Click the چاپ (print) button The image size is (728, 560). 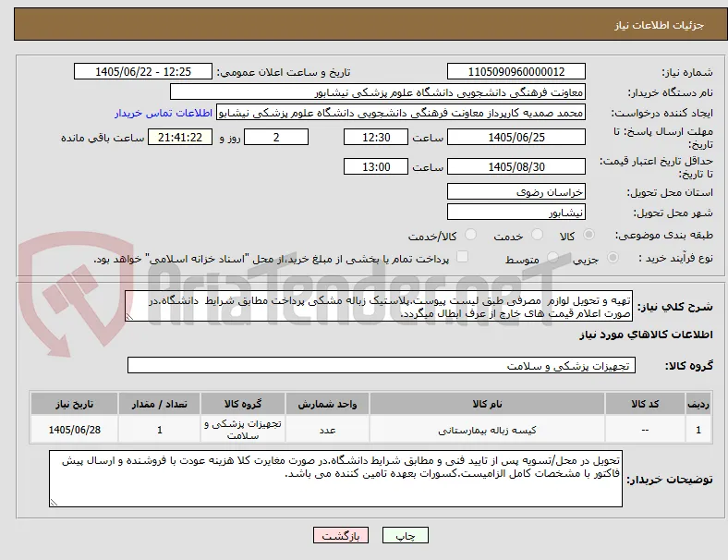pyautogui.click(x=405, y=535)
